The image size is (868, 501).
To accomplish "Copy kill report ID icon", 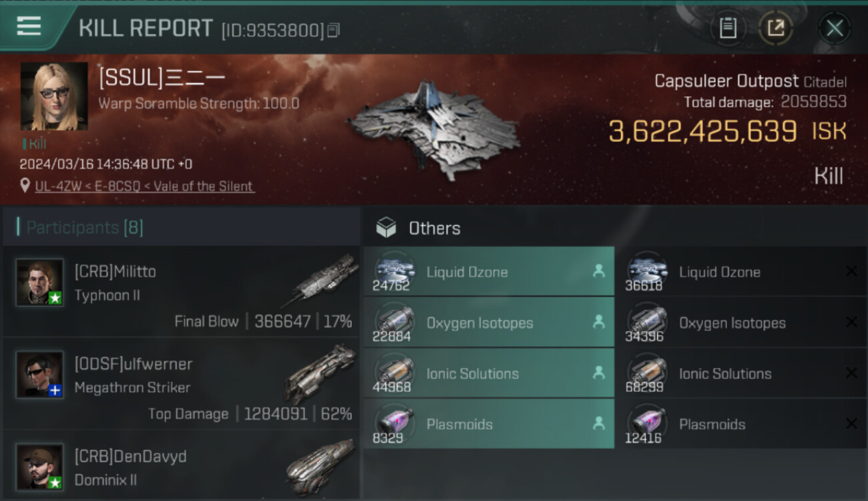I will (x=333, y=30).
